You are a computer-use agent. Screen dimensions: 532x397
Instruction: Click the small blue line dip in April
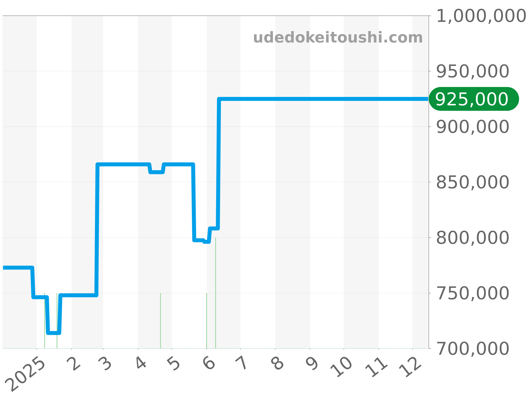pyautogui.click(x=156, y=172)
